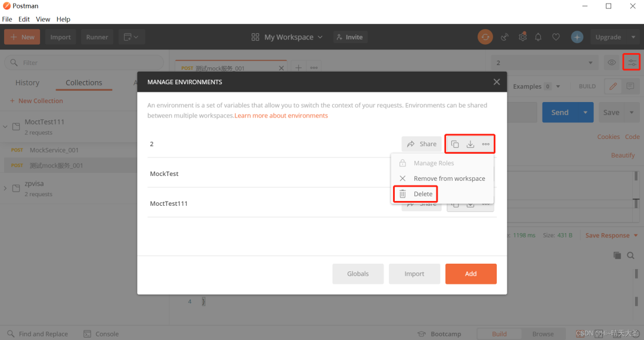
Task: Open Learn more about environments link
Action: coord(281,116)
